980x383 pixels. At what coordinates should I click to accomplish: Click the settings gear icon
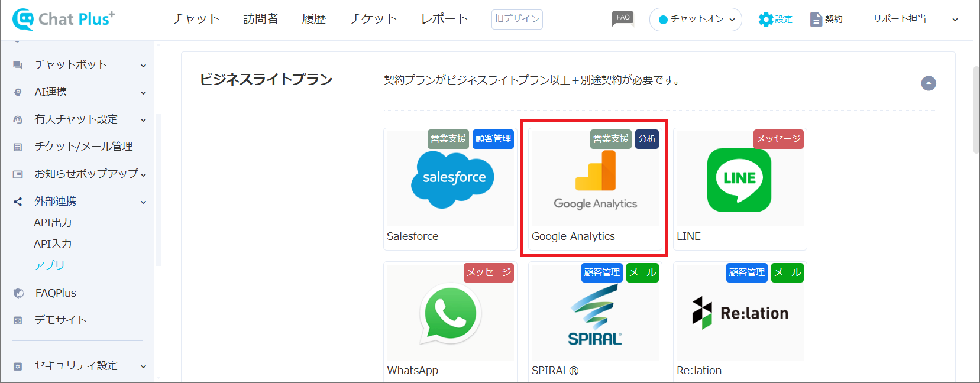click(x=765, y=20)
